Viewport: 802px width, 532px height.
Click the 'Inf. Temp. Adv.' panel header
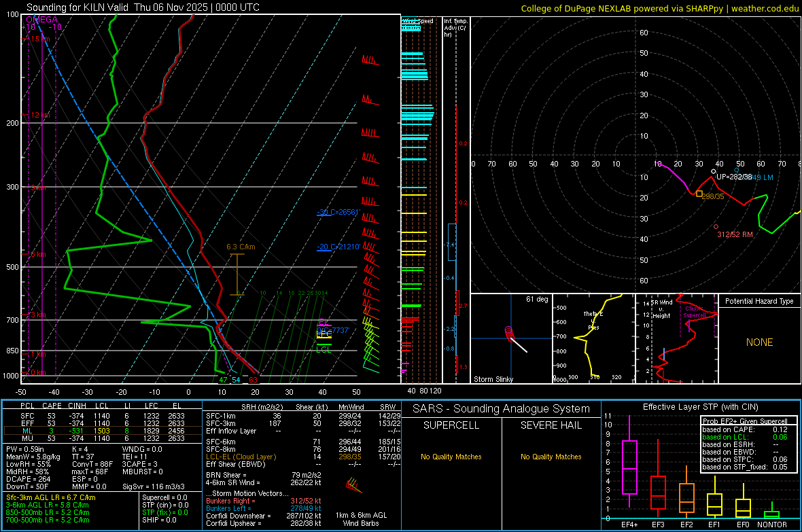[x=455, y=28]
